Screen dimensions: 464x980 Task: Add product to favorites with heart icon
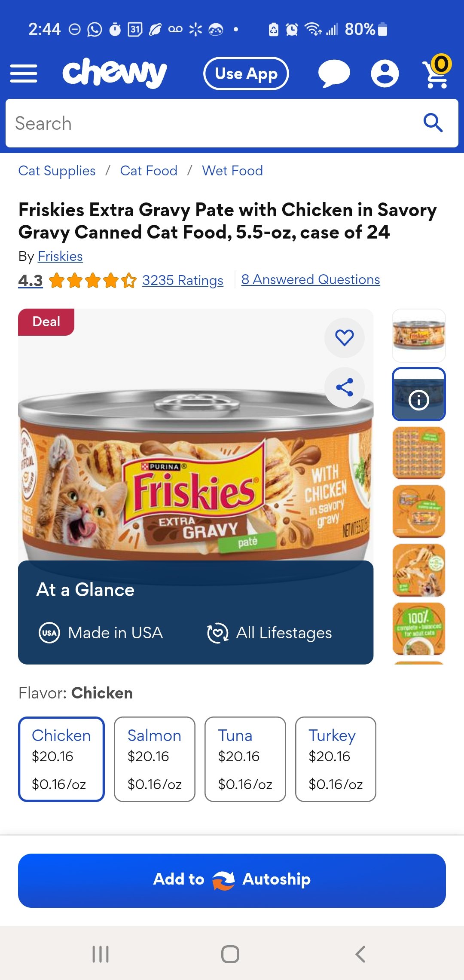344,337
